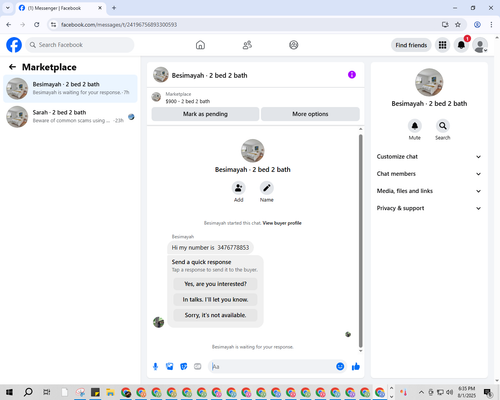Send 'In talks. I'll let you know.' response

pyautogui.click(x=215, y=300)
